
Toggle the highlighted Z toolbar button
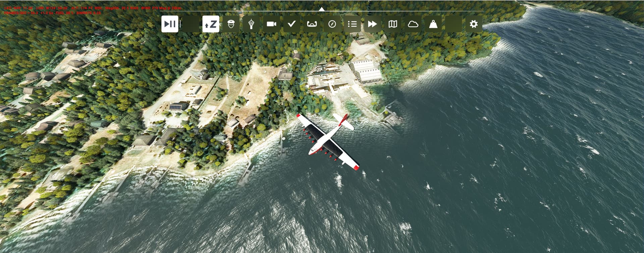211,24
